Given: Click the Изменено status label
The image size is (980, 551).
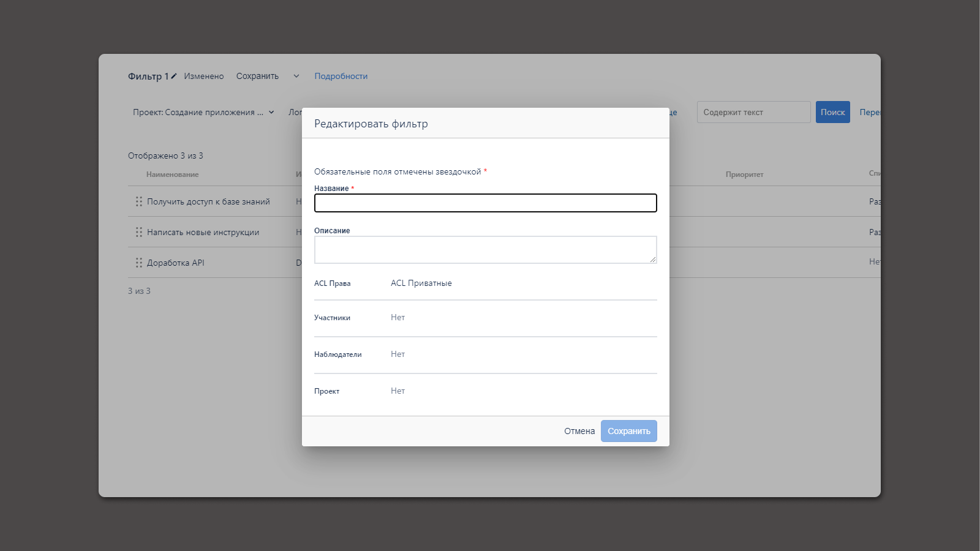Looking at the screenshot, I should pos(204,76).
